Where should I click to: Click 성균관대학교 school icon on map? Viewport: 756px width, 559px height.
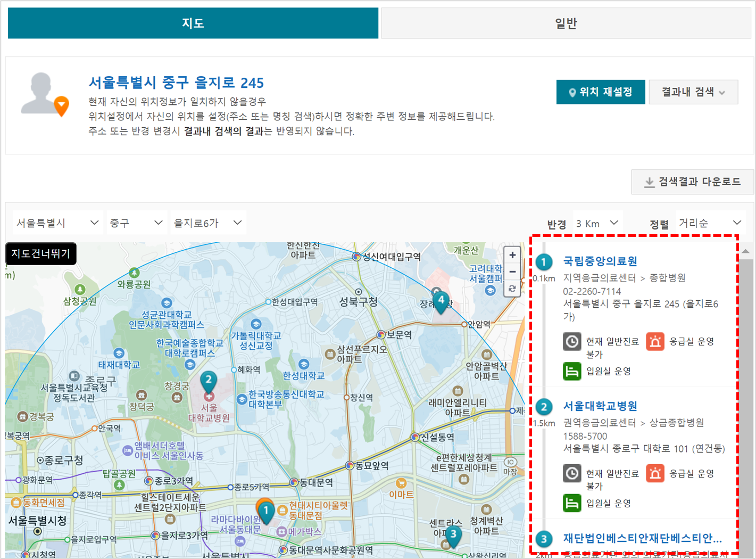click(167, 303)
